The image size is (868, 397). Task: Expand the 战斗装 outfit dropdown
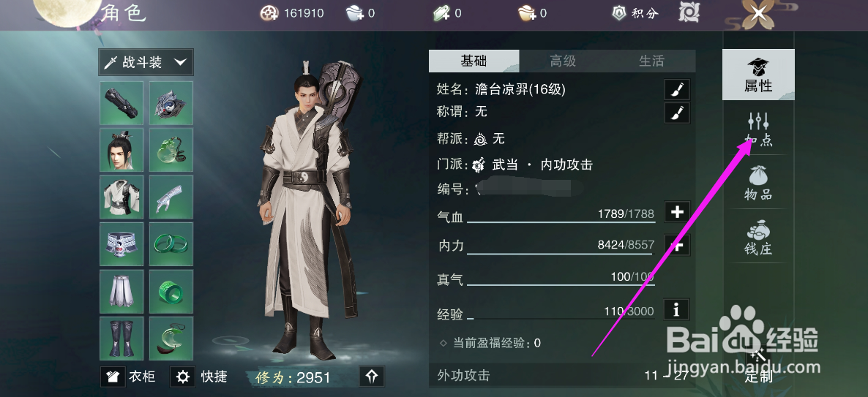coord(146,62)
